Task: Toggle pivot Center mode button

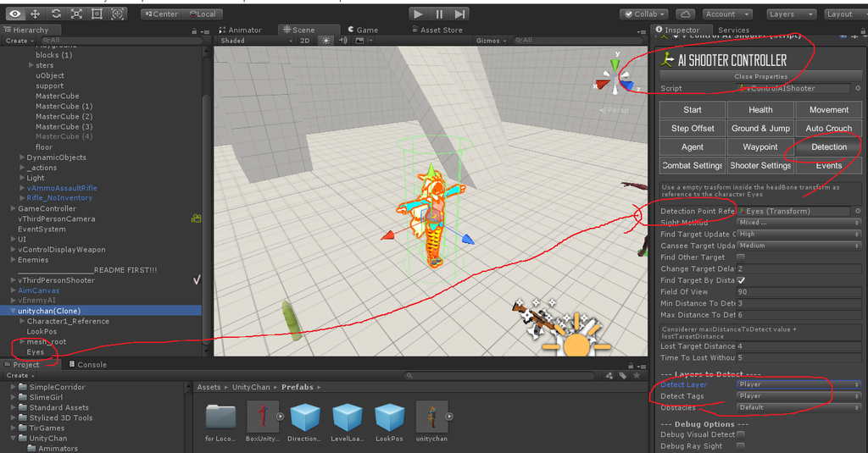Action: pos(161,14)
